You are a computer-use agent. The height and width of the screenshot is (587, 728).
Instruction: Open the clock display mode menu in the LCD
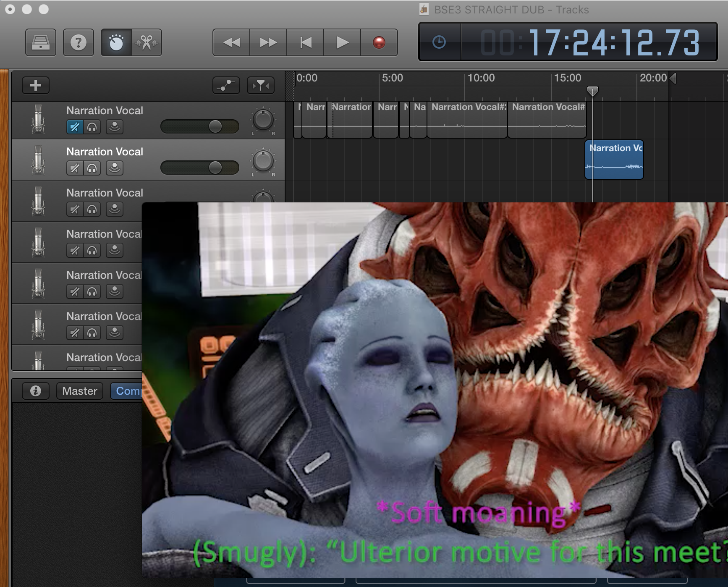pos(439,42)
